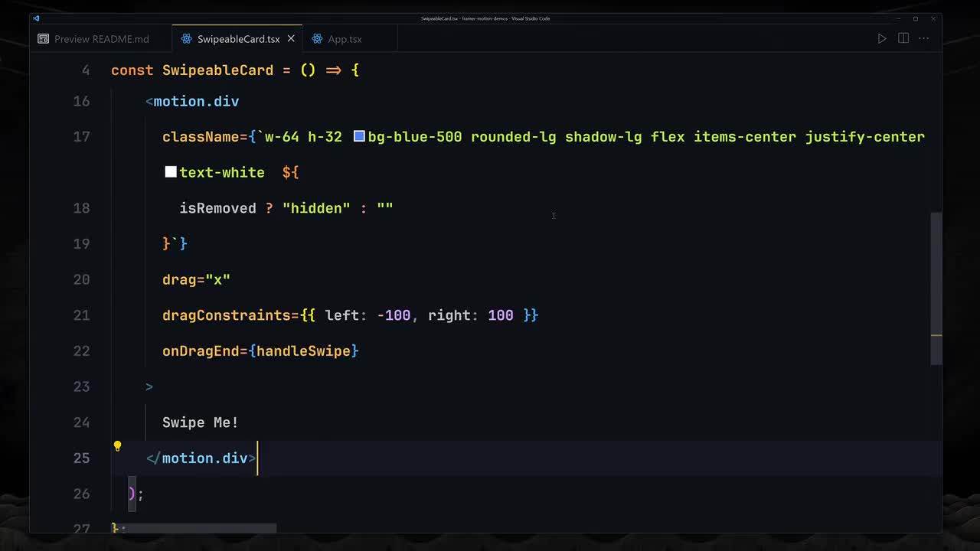Click the lightbulb quick-fix icon
980x551 pixels.
[x=117, y=446]
